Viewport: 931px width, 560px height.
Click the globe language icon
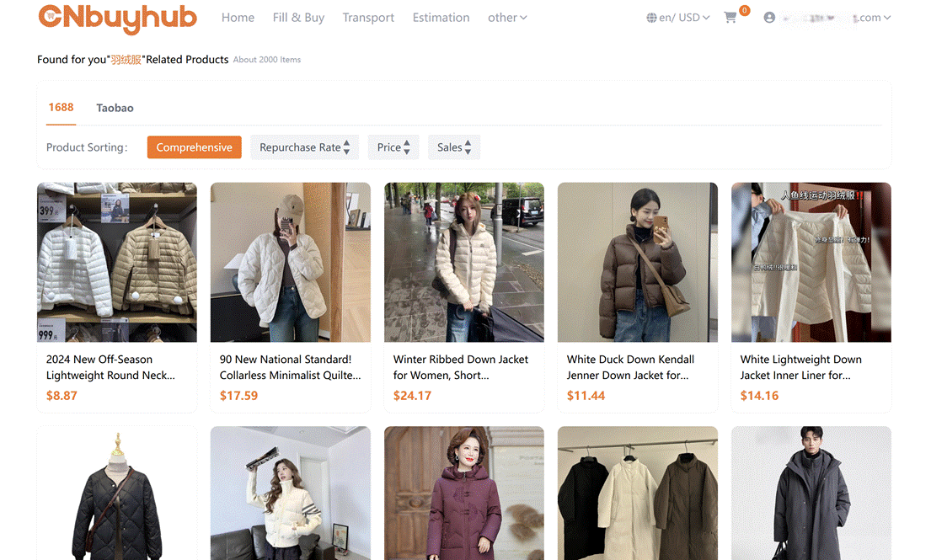651,18
